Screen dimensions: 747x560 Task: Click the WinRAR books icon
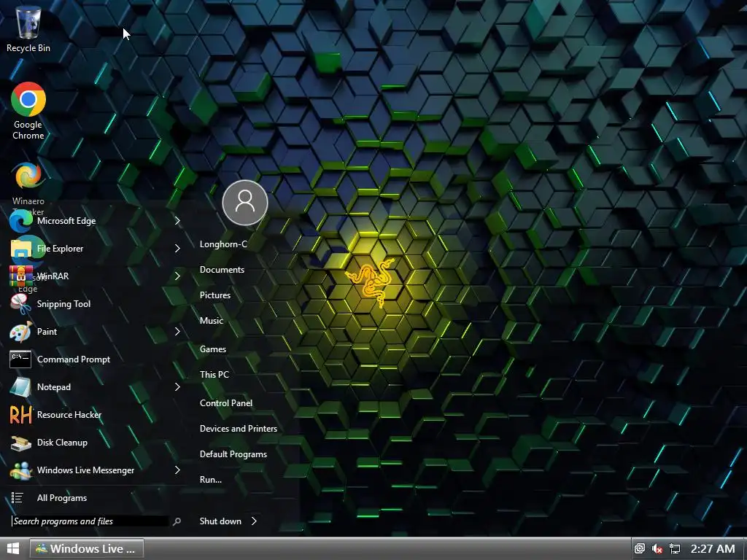[21, 276]
